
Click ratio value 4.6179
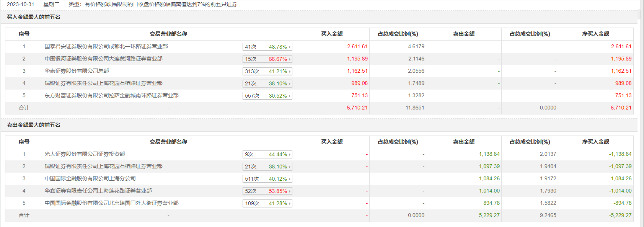pyautogui.click(x=416, y=46)
